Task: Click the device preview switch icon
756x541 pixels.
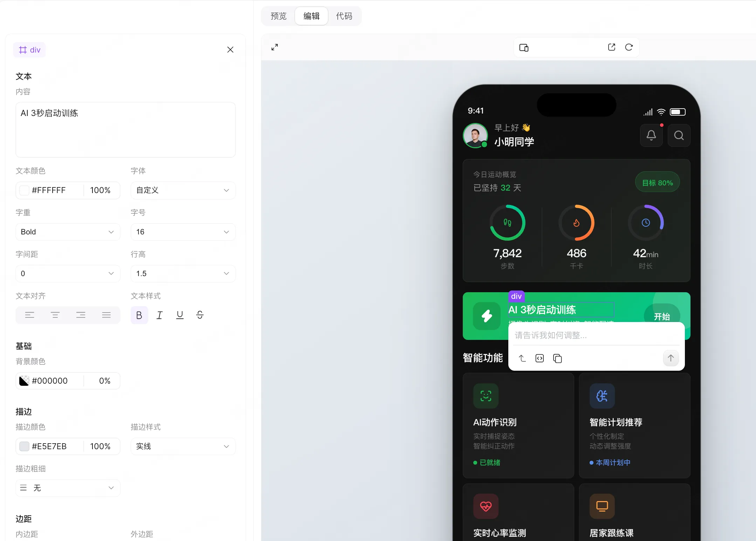Action: 524,48
